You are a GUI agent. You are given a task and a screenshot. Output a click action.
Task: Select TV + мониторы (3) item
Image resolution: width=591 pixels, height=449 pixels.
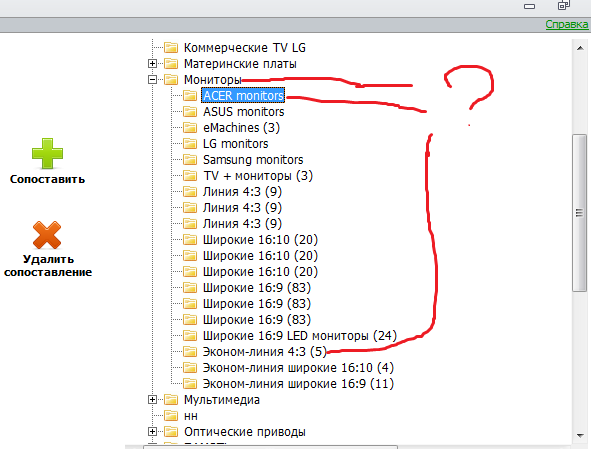(x=258, y=176)
